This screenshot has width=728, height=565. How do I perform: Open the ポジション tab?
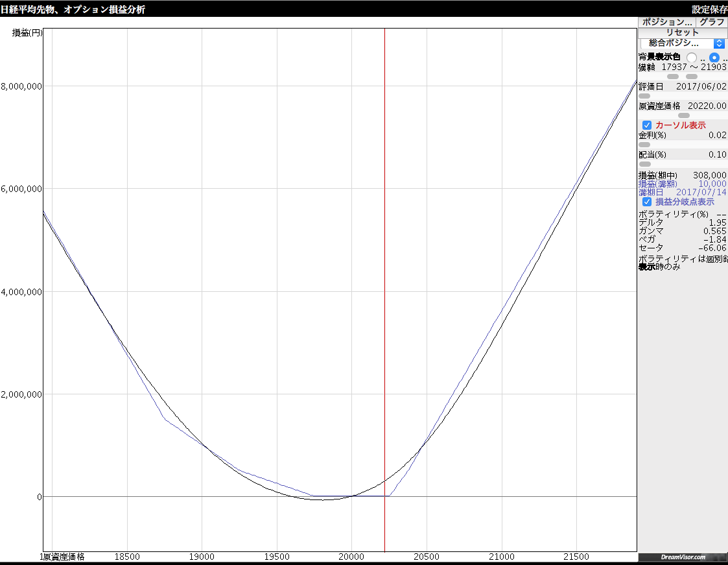pos(667,21)
